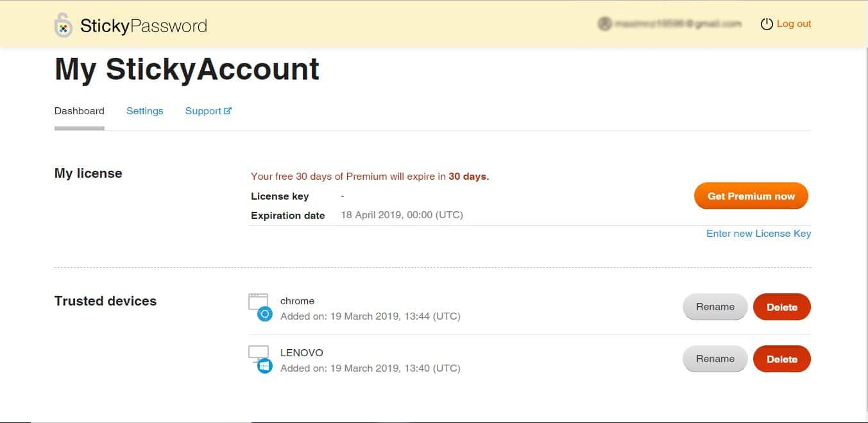The height and width of the screenshot is (423, 868).
Task: Click the LENOVO Added on 13:40 timestamp
Action: coord(370,368)
